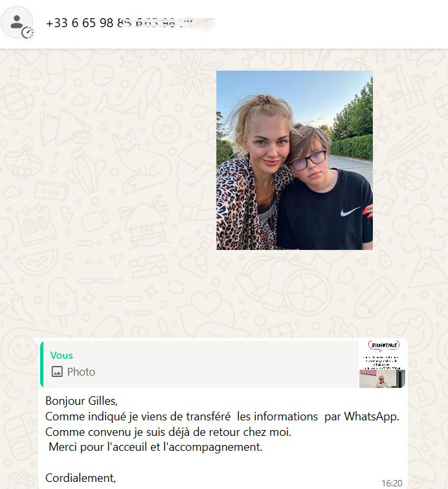
Task: Open the quoted Bienvenue image thumbnail
Action: [383, 364]
